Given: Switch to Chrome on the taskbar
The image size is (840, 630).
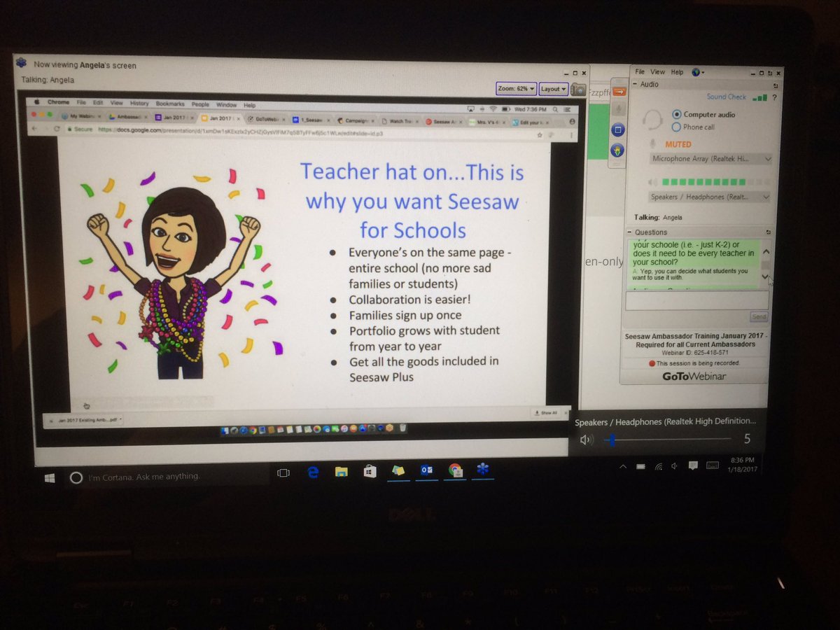Looking at the screenshot, I should pyautogui.click(x=455, y=470).
